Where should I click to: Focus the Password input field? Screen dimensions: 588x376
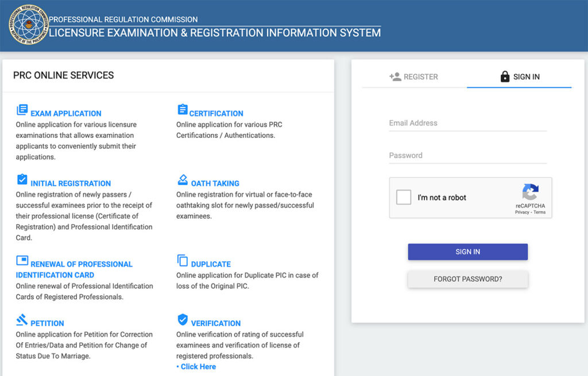click(467, 155)
